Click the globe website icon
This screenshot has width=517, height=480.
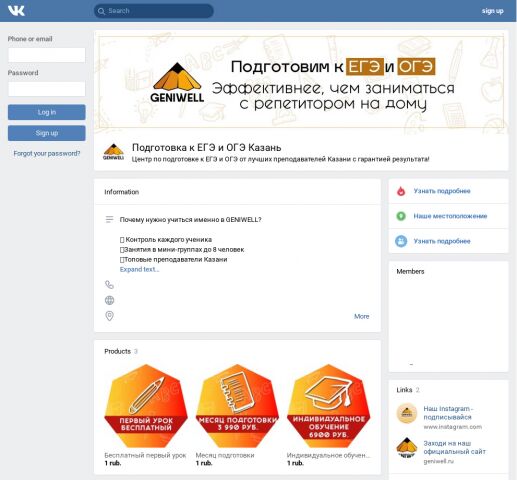[x=109, y=300]
